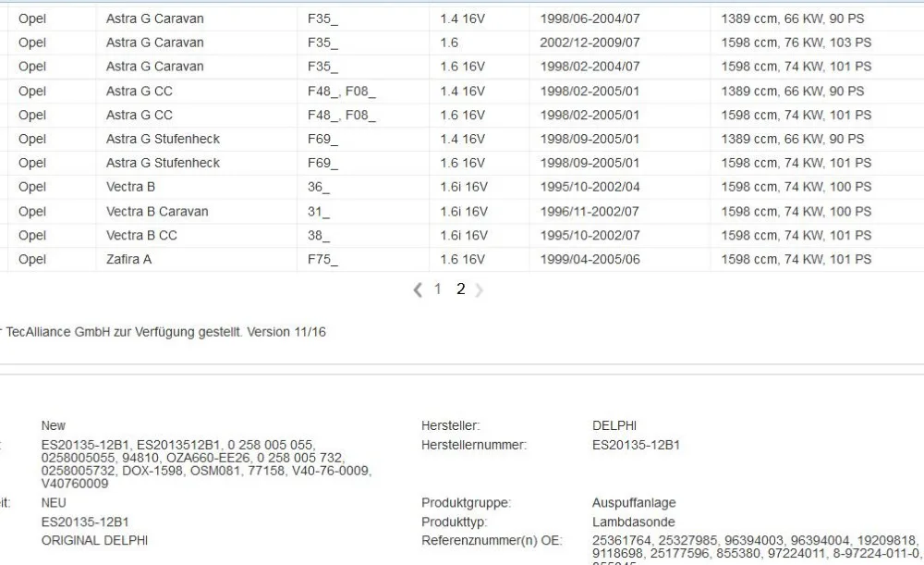Viewport: 924px width, 565px height.
Task: Select page 2 in pagination
Action: click(461, 289)
